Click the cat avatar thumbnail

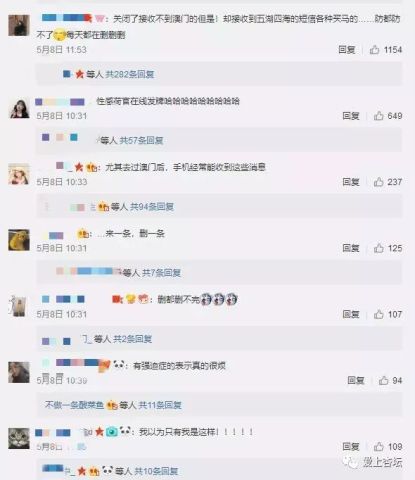19,438
